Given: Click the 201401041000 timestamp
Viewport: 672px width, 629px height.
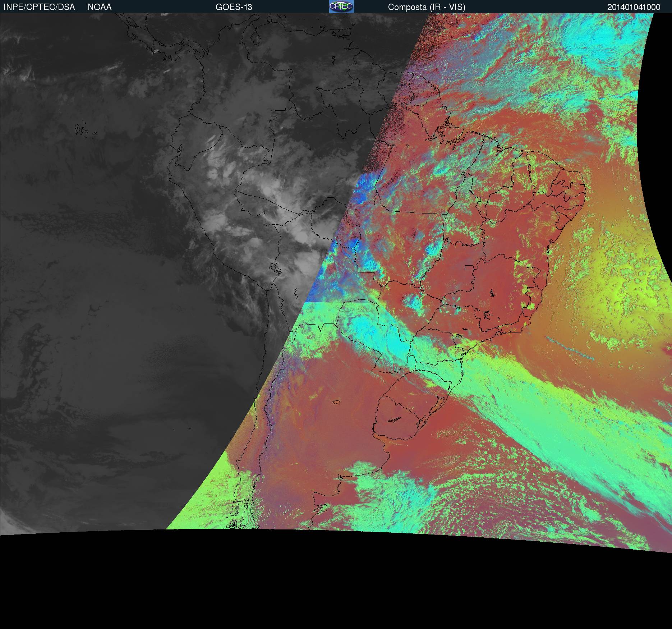Looking at the screenshot, I should [634, 7].
